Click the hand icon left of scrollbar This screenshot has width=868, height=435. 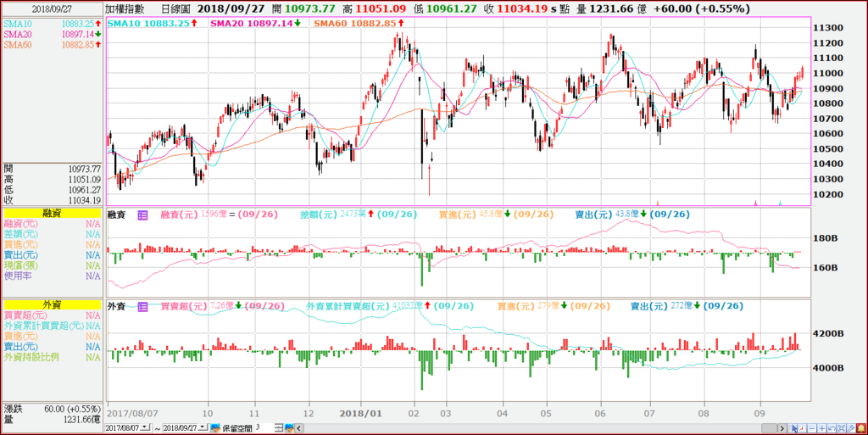click(x=289, y=428)
